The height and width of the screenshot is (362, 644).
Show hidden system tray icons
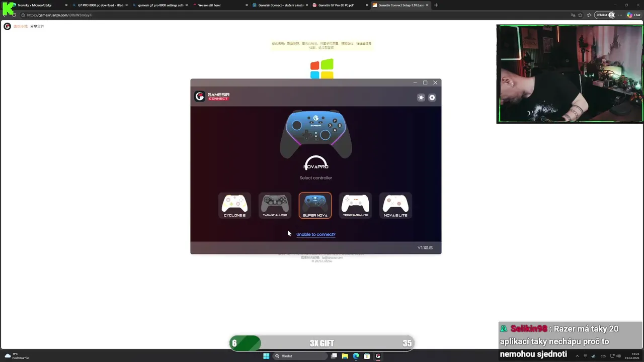[x=577, y=356]
